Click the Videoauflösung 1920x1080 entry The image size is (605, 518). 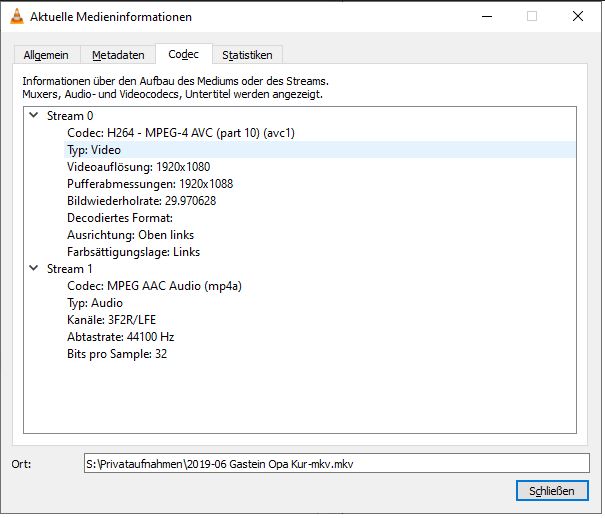pyautogui.click(x=139, y=167)
